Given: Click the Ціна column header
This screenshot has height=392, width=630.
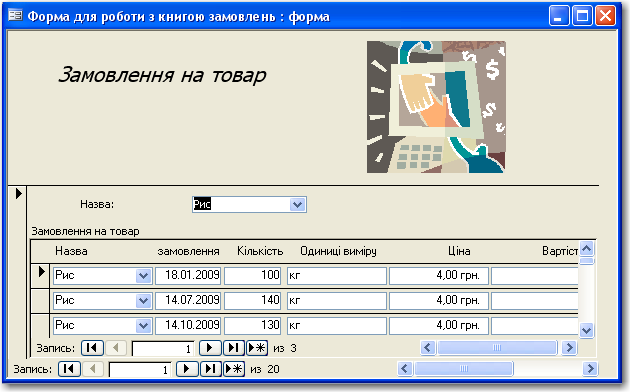Looking at the screenshot, I should point(459,251).
